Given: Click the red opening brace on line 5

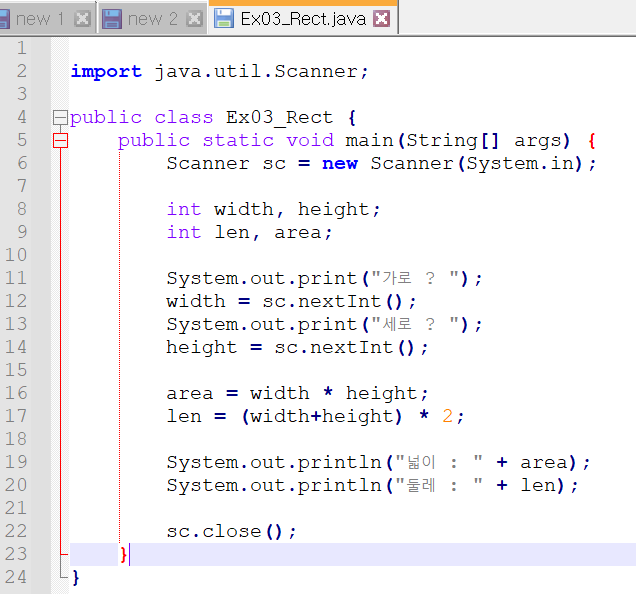Looking at the screenshot, I should (x=591, y=141).
